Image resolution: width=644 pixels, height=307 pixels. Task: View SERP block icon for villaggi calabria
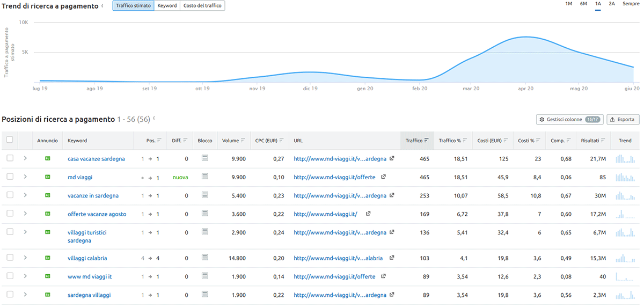pyautogui.click(x=204, y=258)
